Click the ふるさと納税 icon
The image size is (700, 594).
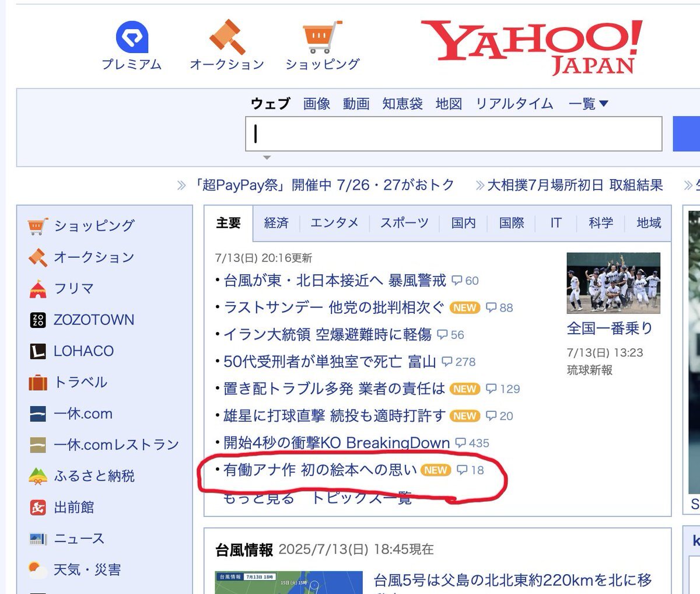click(38, 476)
